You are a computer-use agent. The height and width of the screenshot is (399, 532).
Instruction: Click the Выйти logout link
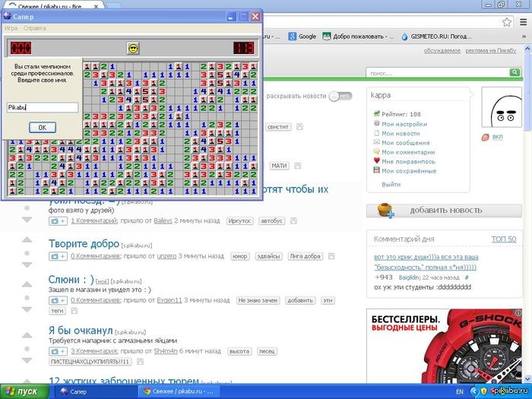pyautogui.click(x=391, y=184)
